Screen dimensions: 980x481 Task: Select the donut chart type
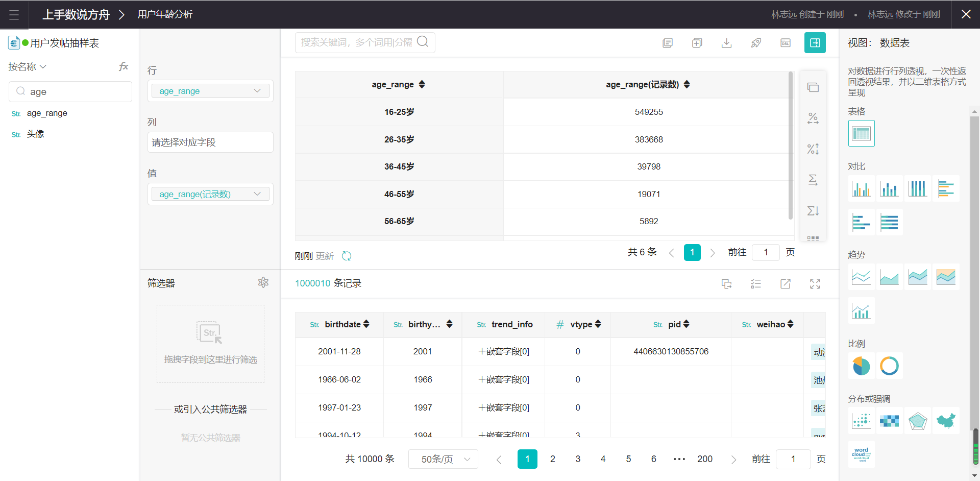(890, 366)
